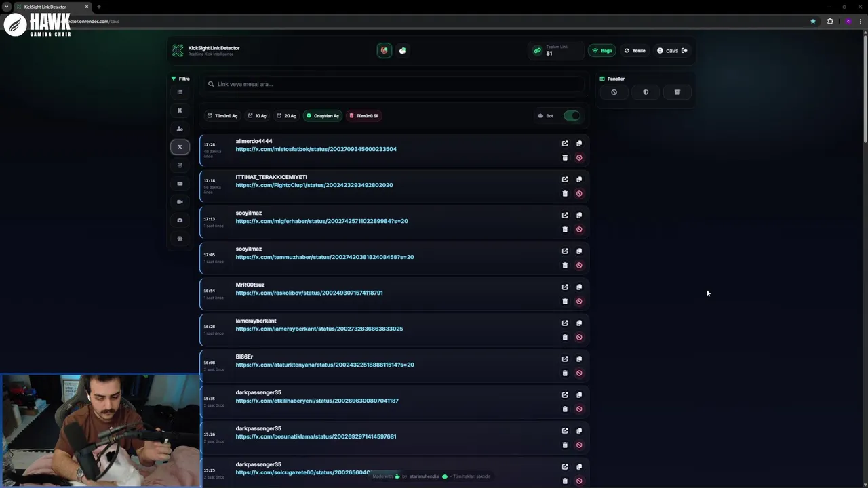Filter by YouTube icon in sidebar
Screen dimensions: 868x488
[180, 184]
